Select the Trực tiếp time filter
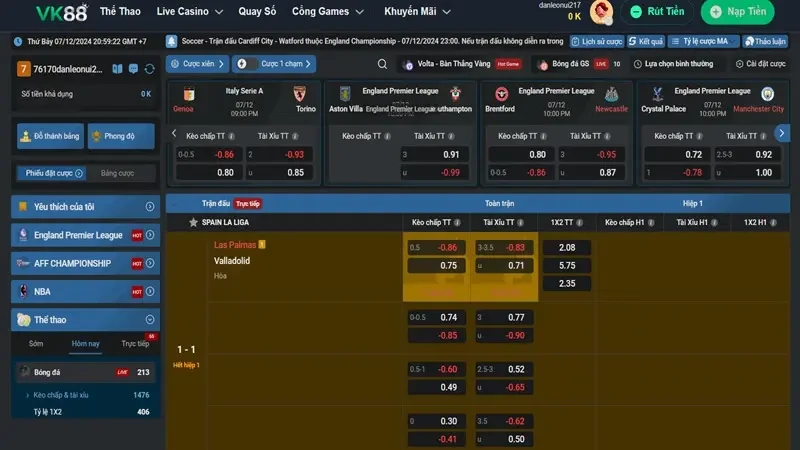Screen dimensions: 800x450 coord(135,343)
